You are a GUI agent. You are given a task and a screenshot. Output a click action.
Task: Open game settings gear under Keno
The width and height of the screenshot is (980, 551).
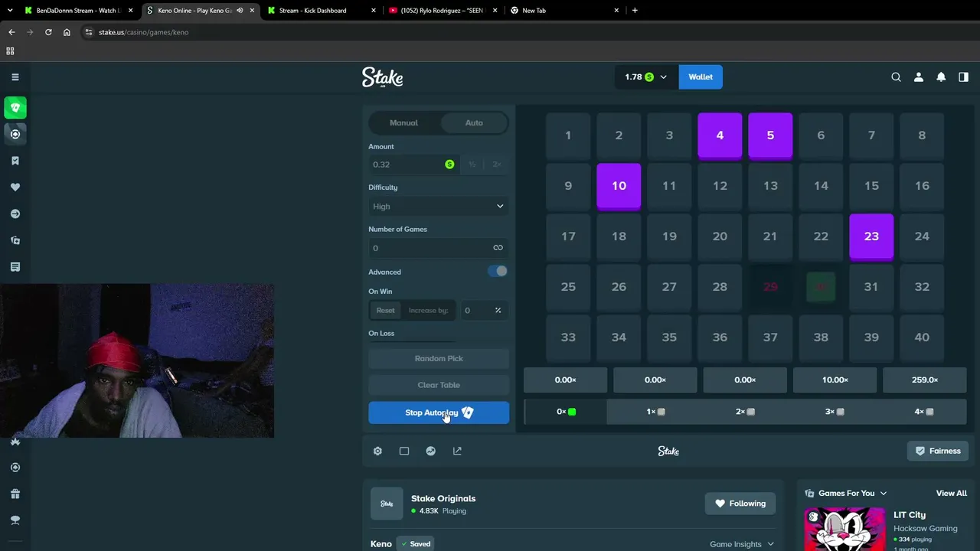tap(377, 451)
